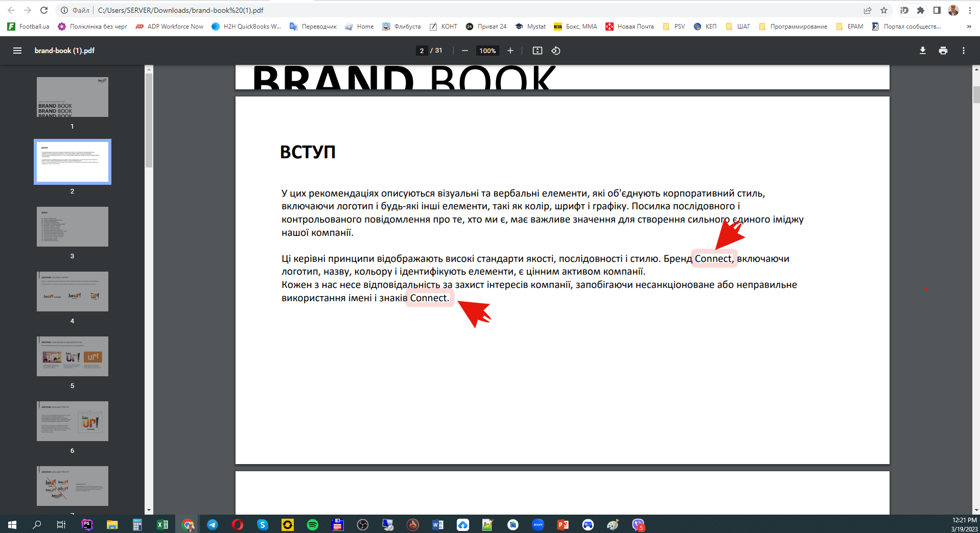Viewport: 980px width, 533px height.
Task: Click the 100% zoom level field
Action: point(487,51)
